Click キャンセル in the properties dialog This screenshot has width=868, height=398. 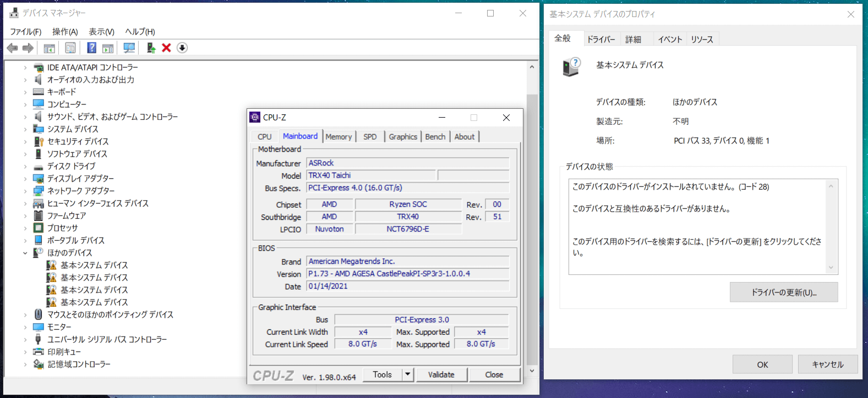point(828,364)
